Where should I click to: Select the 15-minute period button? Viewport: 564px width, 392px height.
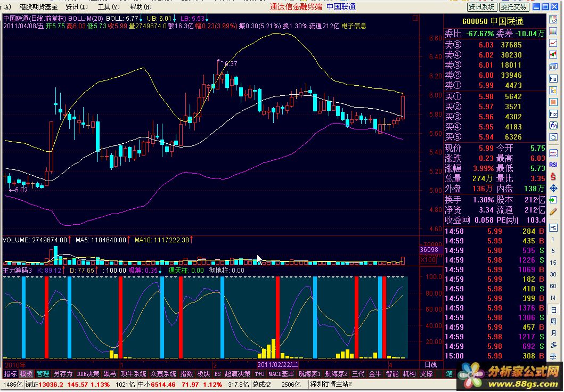[x=553, y=263]
